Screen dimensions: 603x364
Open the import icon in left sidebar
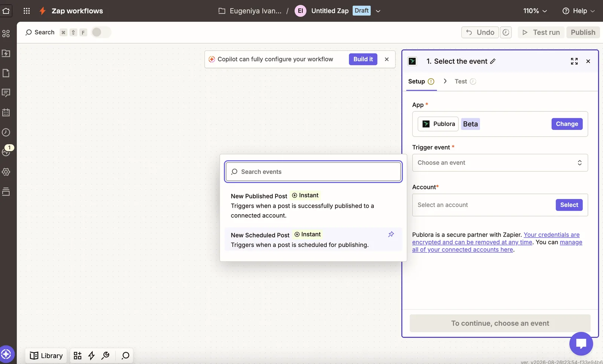[6, 53]
